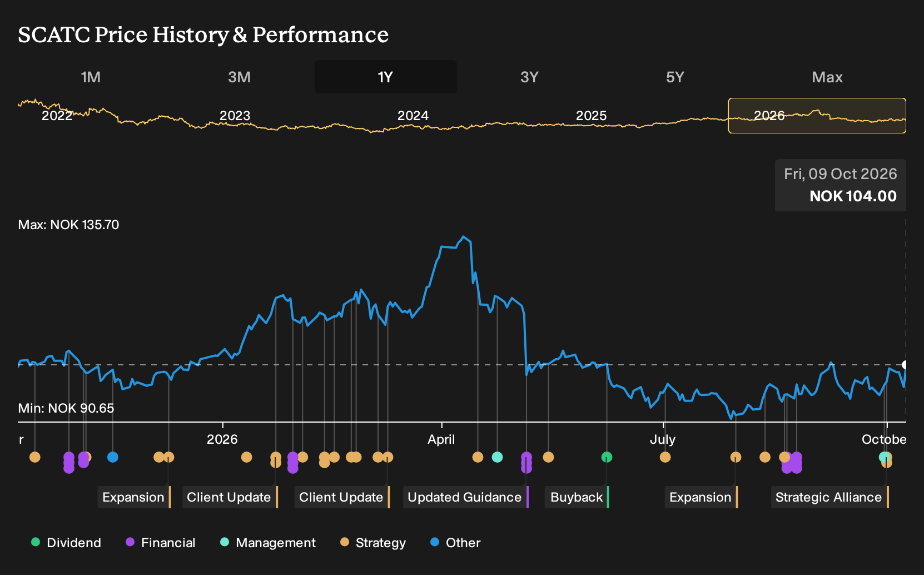Viewport: 924px width, 575px height.
Task: Click the green Dividend event marker dot
Action: click(607, 457)
